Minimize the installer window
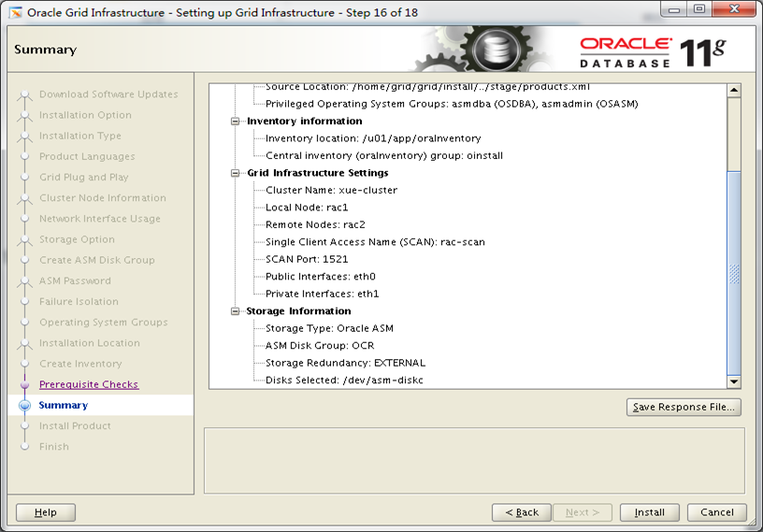This screenshot has height=532, width=763. (x=674, y=9)
